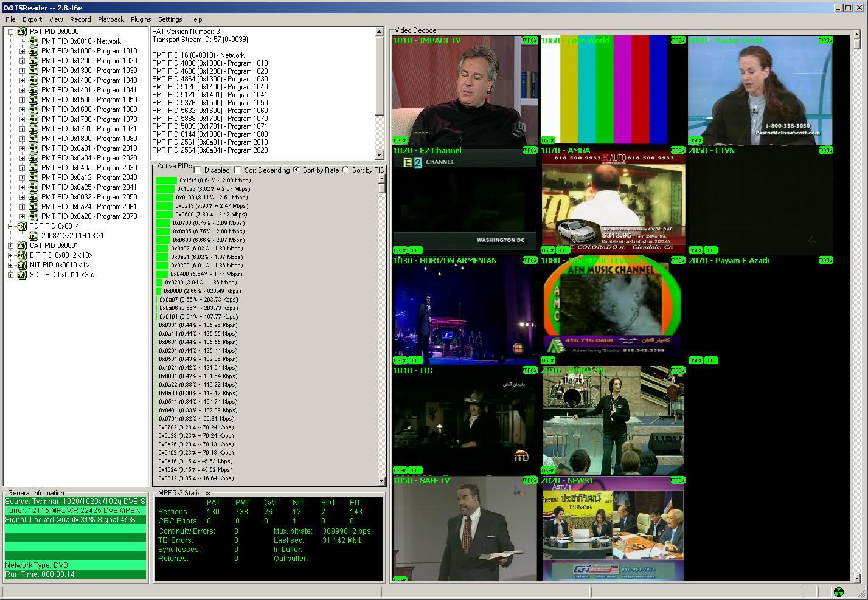Select the 2008/12/20 19:13:31 time entry
This screenshot has height=600, width=868.
tap(72, 236)
